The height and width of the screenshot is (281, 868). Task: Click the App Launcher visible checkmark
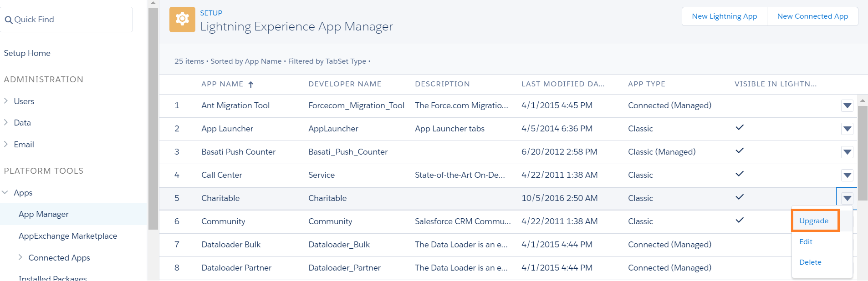740,127
